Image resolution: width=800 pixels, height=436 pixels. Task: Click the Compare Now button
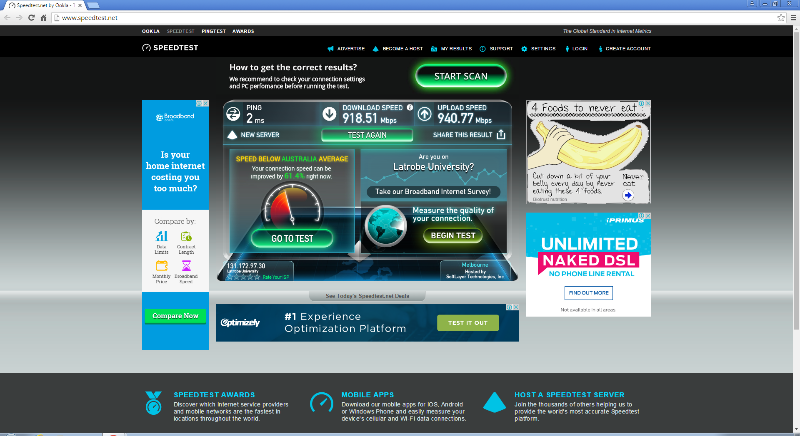(x=175, y=316)
